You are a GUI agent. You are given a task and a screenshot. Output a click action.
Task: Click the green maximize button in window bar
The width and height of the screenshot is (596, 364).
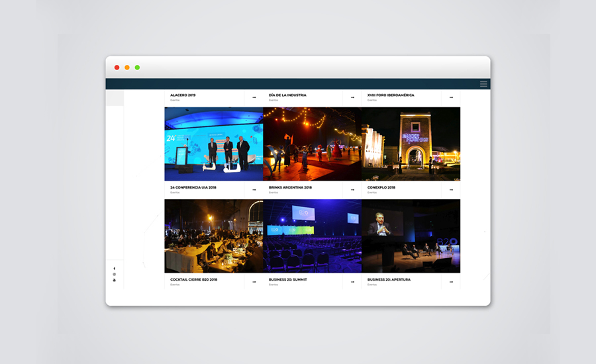[x=137, y=68]
